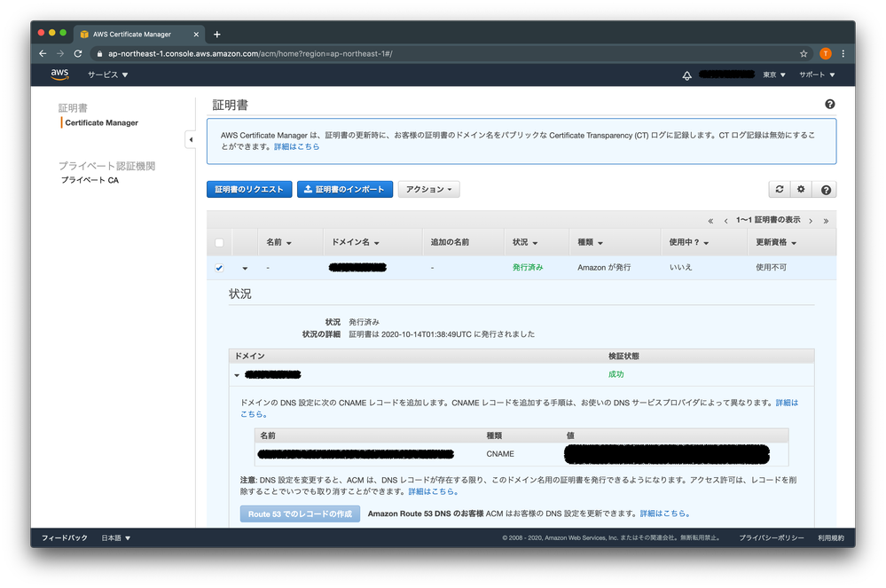Click the 証明書のリクエスト button
Viewport: 886px width, 588px height.
[249, 189]
